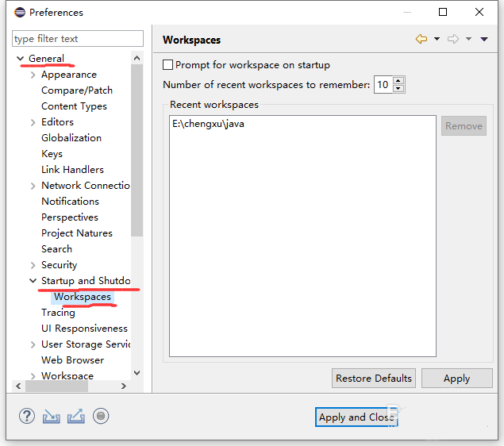Focus the type filter text field

(78, 39)
